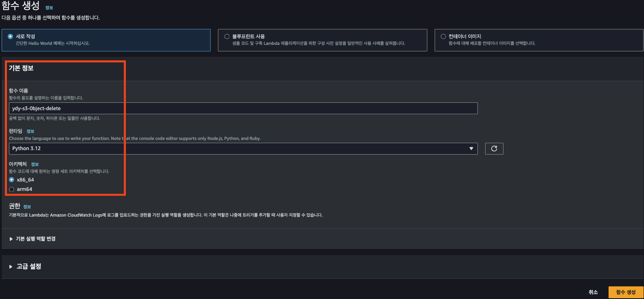Choose the 새로 작성 creation option
The image size is (644, 299).
click(x=11, y=36)
